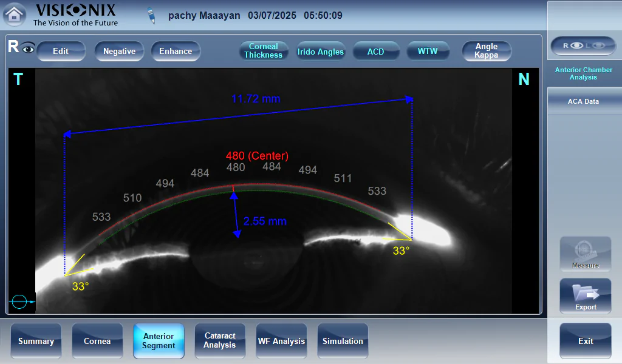Toggle the ACD depth measurement
The height and width of the screenshot is (364, 622).
tap(375, 52)
